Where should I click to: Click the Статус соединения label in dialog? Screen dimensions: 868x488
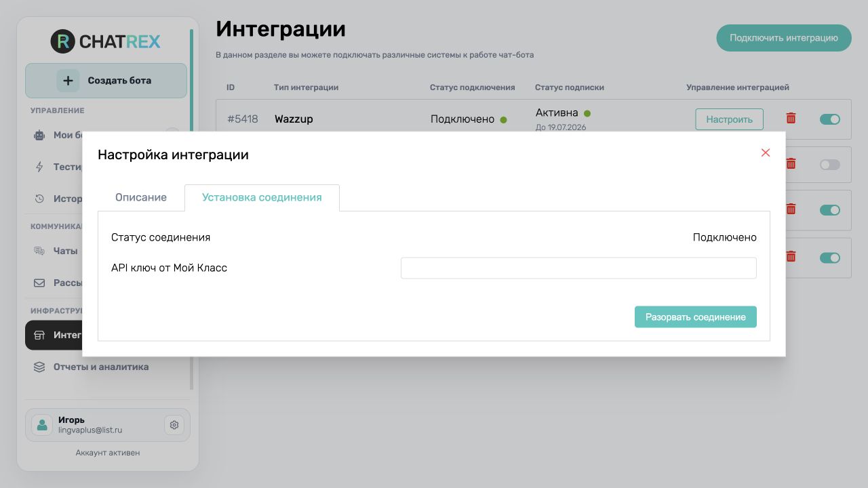[161, 237]
